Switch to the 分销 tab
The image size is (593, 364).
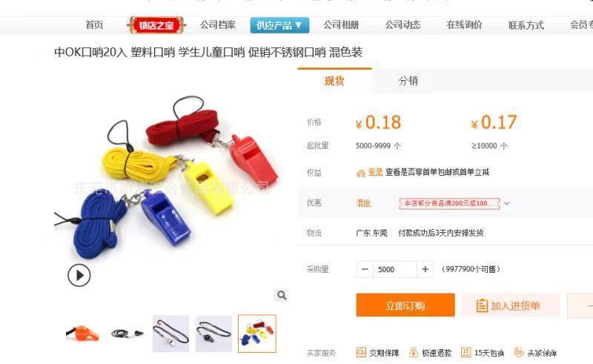click(408, 81)
